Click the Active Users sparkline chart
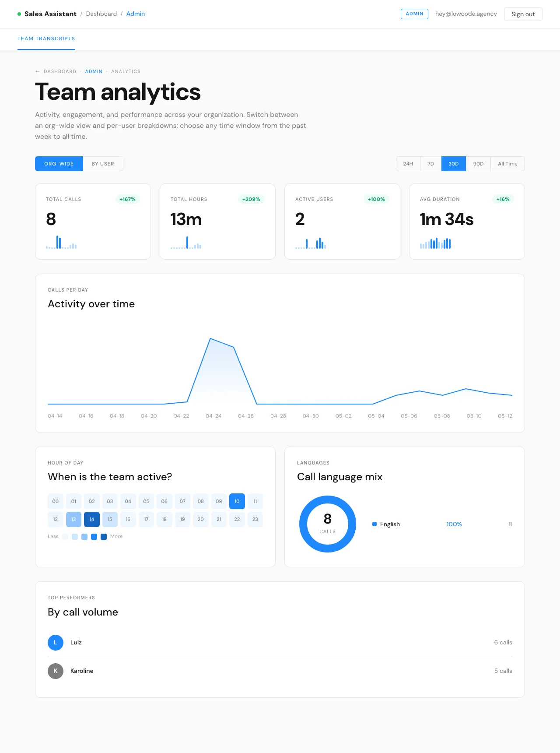This screenshot has height=753, width=560. point(311,243)
